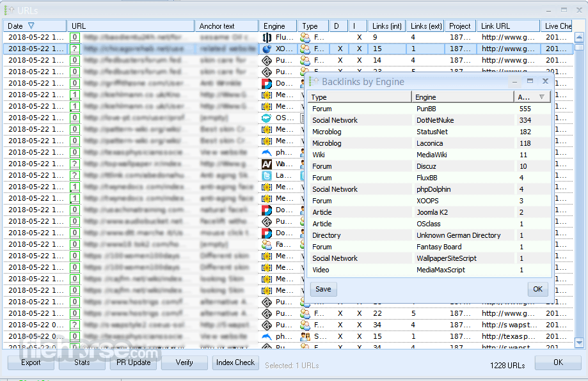The width and height of the screenshot is (588, 381).
Task: Click scroll down arrow of URLs list
Action: (x=580, y=343)
